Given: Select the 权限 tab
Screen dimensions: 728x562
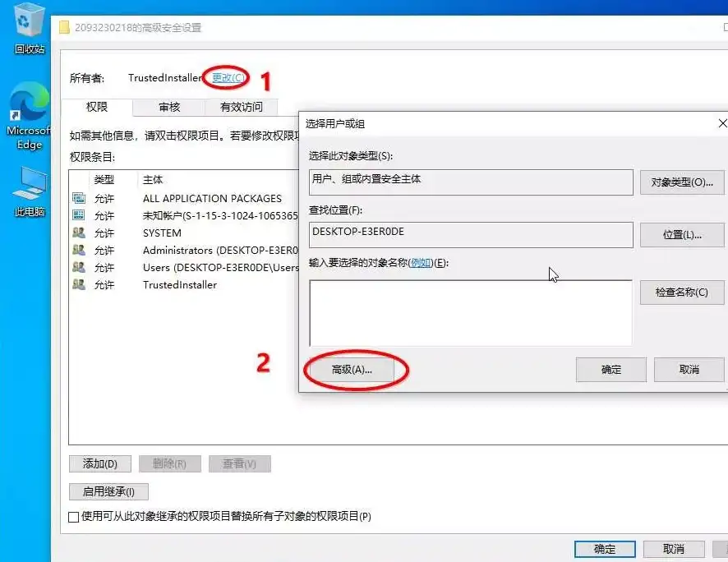Looking at the screenshot, I should [97, 107].
